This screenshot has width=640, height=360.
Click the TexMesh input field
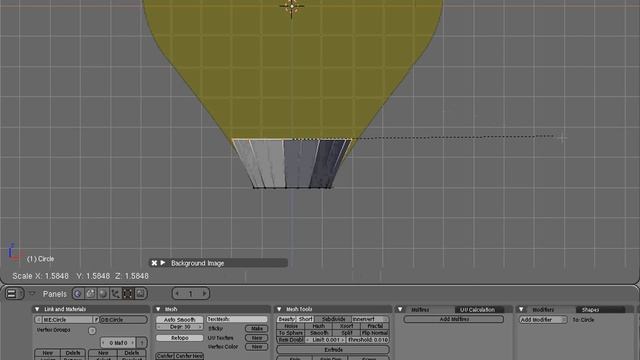(x=237, y=319)
